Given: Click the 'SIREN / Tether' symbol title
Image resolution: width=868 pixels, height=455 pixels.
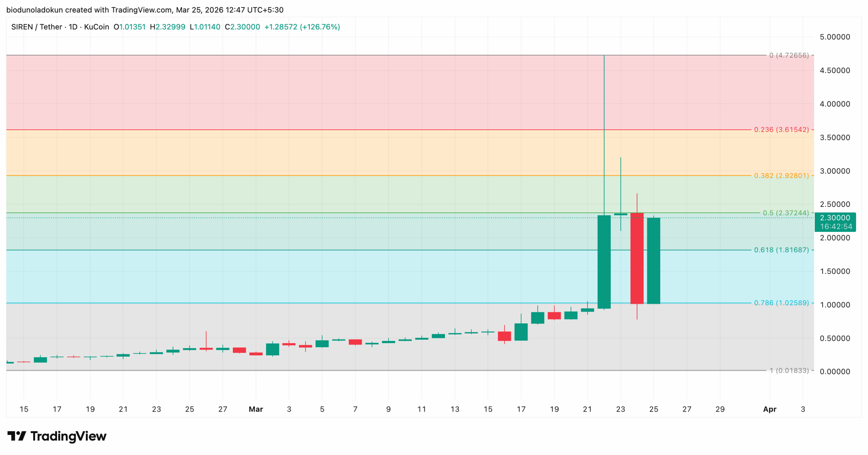Looking at the screenshot, I should point(37,27).
